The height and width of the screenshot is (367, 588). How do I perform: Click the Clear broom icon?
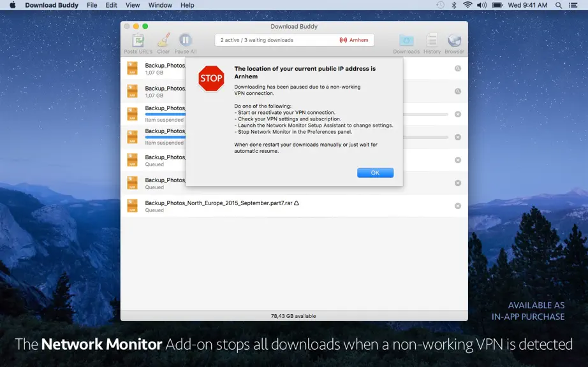tap(163, 40)
